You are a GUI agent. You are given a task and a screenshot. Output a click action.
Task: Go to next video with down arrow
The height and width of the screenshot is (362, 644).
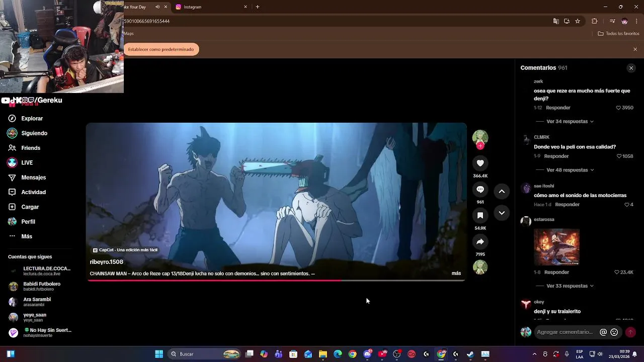(502, 213)
